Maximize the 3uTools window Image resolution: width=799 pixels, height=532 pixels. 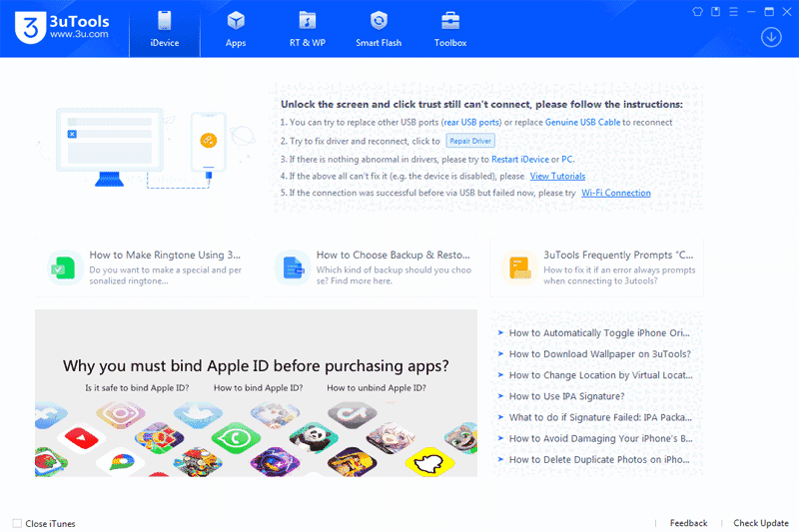click(769, 12)
